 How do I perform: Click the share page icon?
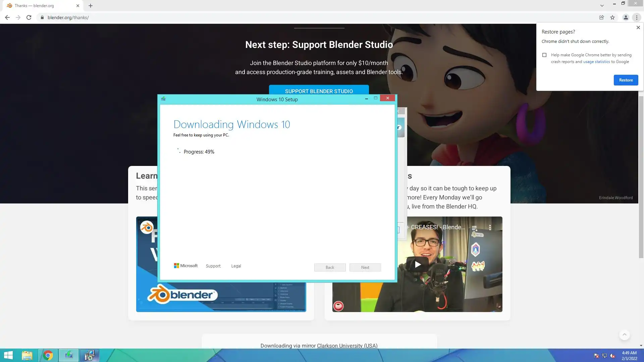(x=601, y=17)
